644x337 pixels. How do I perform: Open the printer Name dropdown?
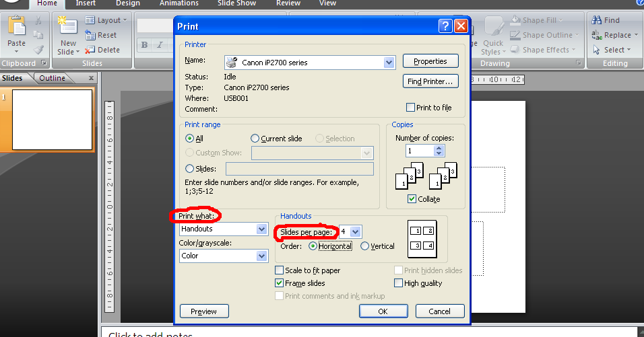(x=389, y=63)
